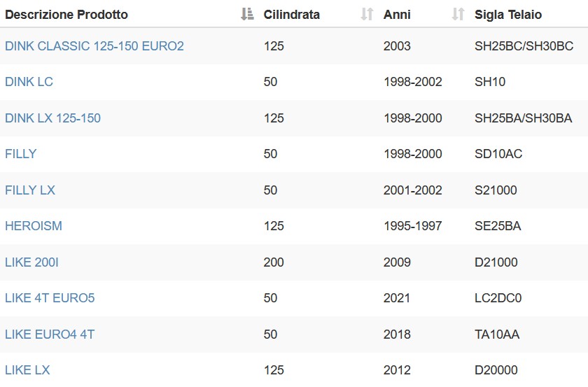Click the Cilindrata column header text

[292, 14]
